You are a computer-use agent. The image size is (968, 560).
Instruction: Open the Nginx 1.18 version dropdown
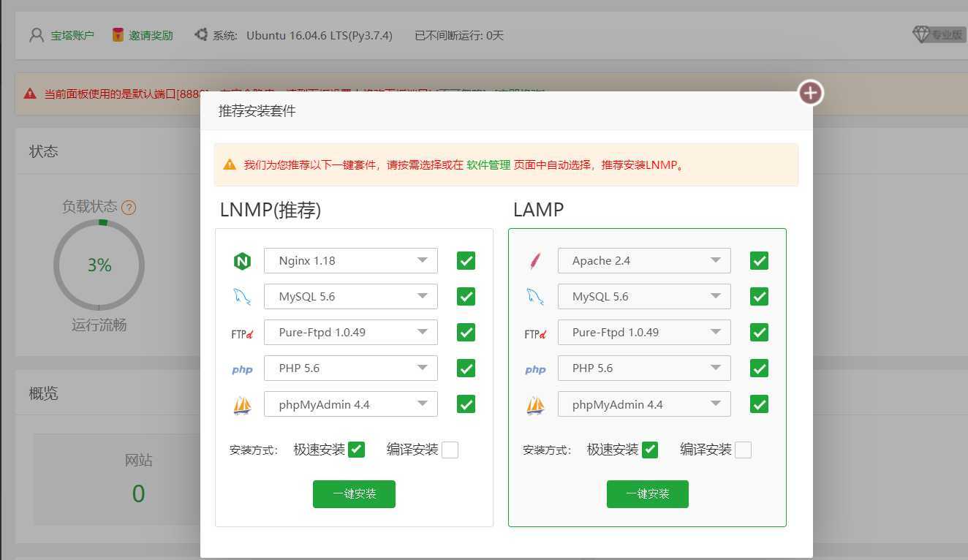point(351,261)
